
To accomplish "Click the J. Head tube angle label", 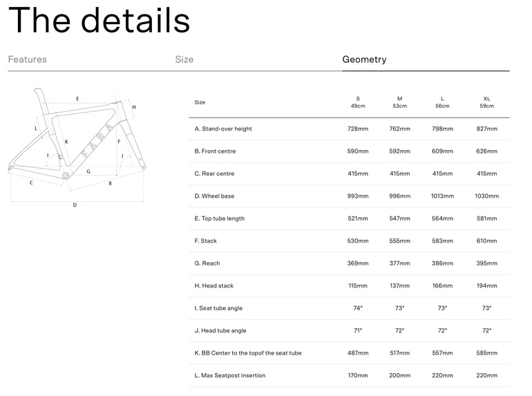I will pos(220,330).
